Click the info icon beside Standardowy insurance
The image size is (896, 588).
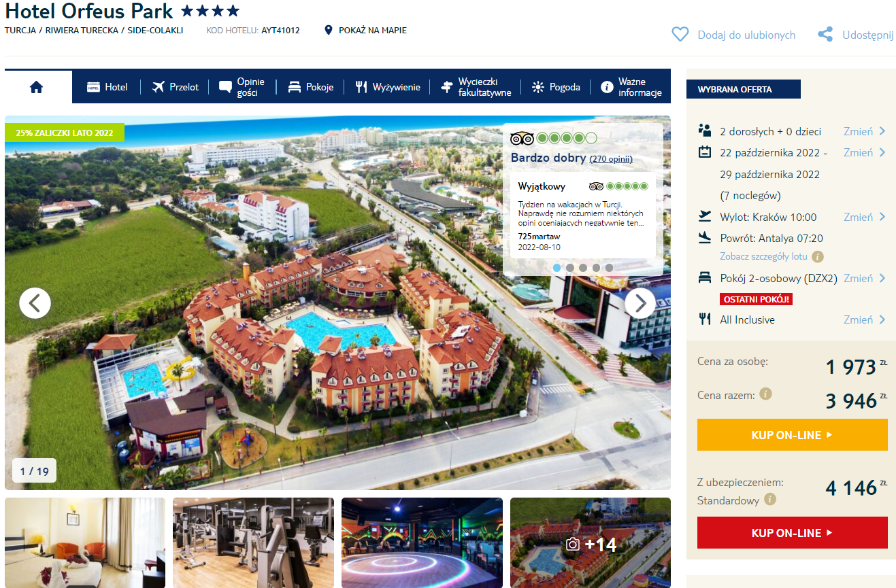pyautogui.click(x=770, y=500)
